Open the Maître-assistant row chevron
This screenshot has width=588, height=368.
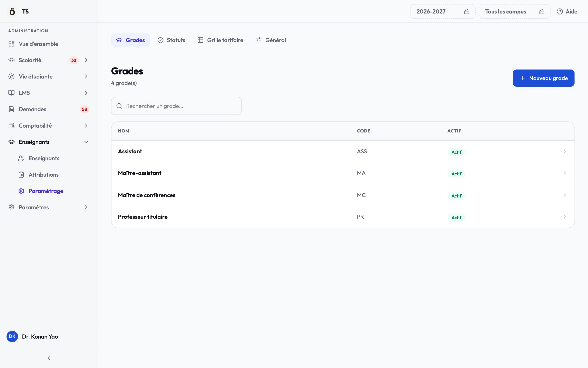click(x=565, y=173)
